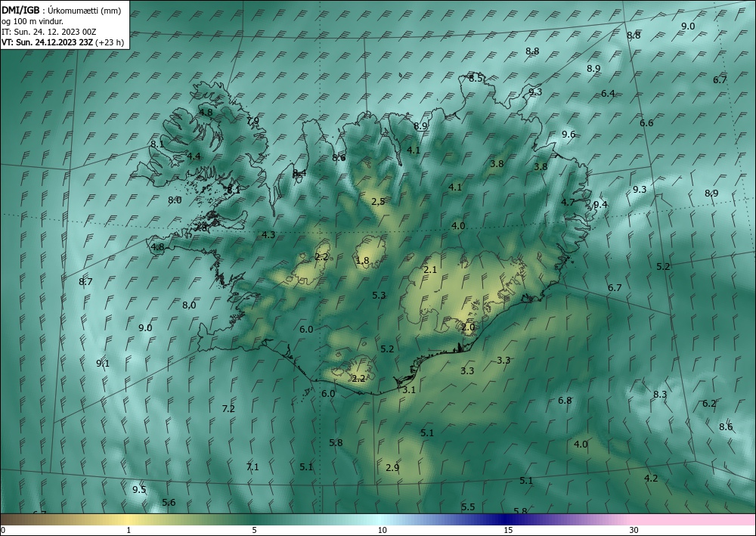756x536 pixels.
Task: Click the 8.7 value off the west coast
Action: 86,282
